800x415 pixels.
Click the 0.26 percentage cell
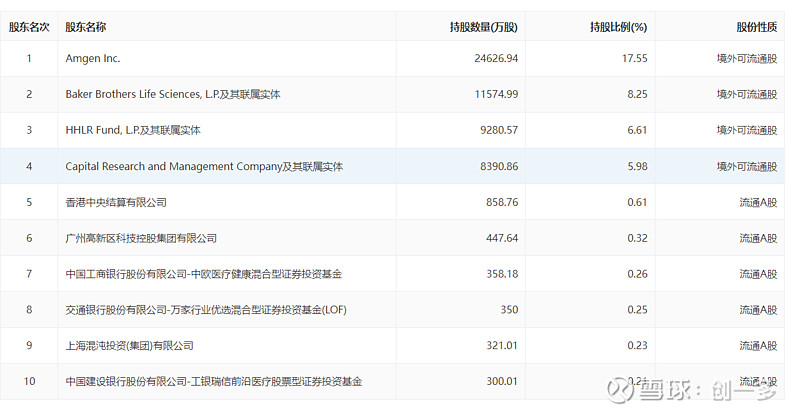tap(637, 274)
